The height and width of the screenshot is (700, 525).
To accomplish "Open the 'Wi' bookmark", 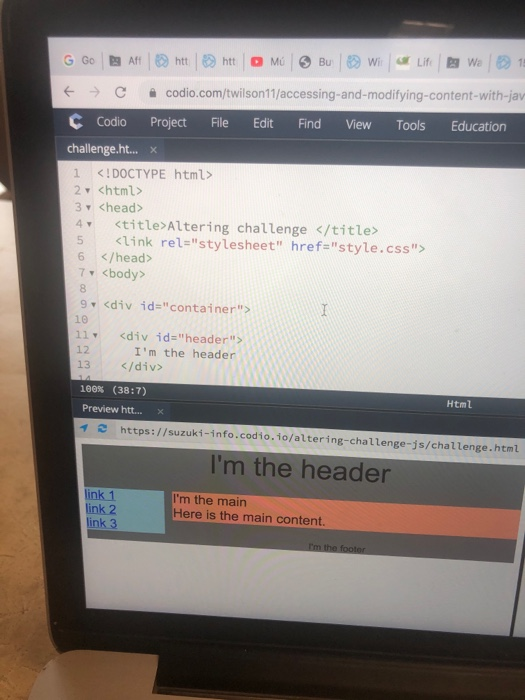I will point(365,62).
